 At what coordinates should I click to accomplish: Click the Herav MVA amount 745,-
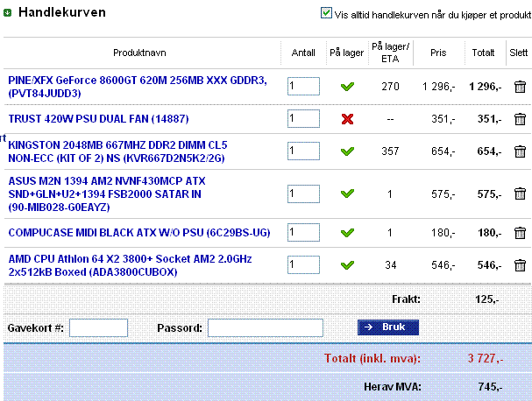click(x=490, y=387)
